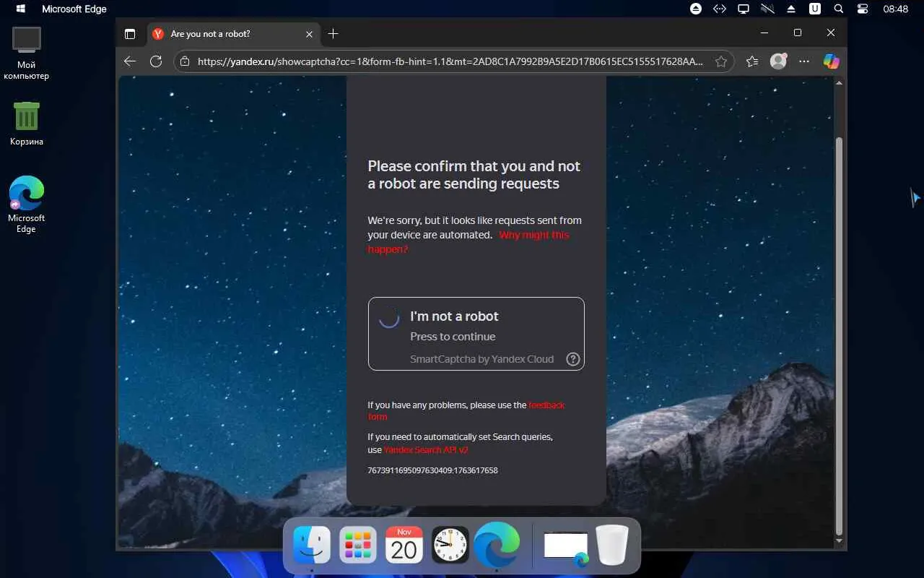This screenshot has width=924, height=578.
Task: Open Launchpad from the dock
Action: coord(358,545)
